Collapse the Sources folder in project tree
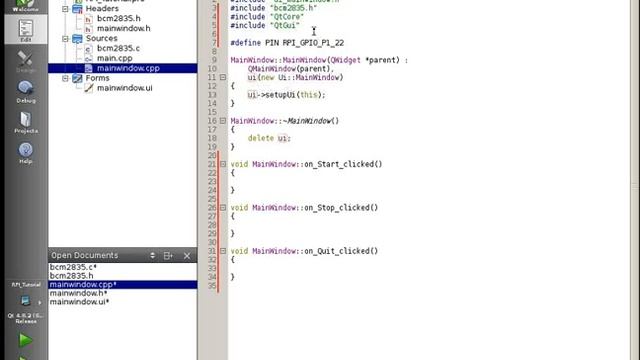640x360 pixels. tap(65, 38)
